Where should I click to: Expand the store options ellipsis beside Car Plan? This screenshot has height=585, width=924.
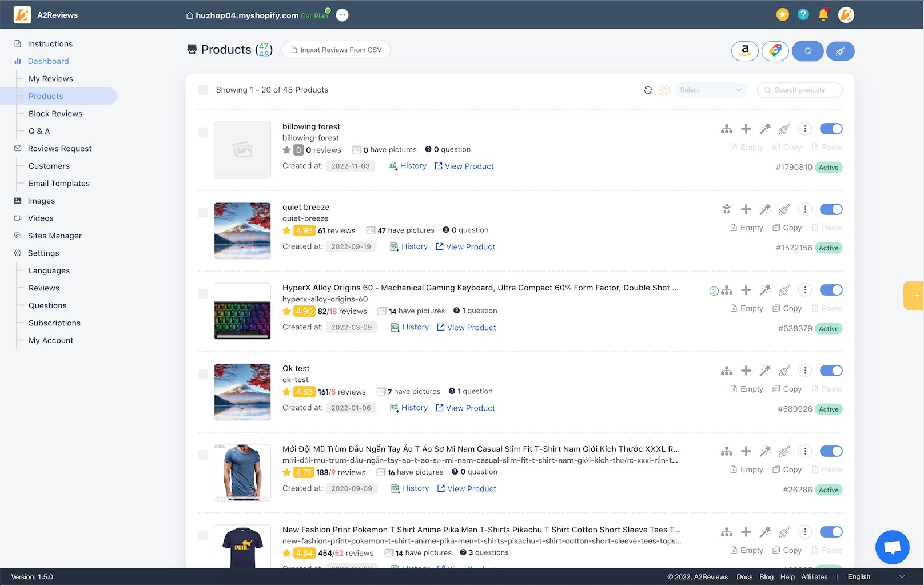point(342,15)
